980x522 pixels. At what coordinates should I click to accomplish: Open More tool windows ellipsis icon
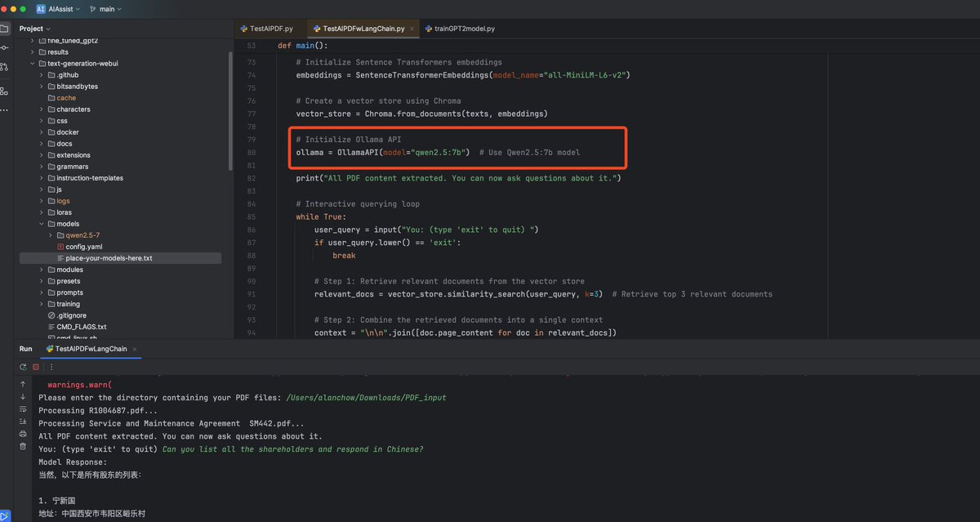[4, 109]
